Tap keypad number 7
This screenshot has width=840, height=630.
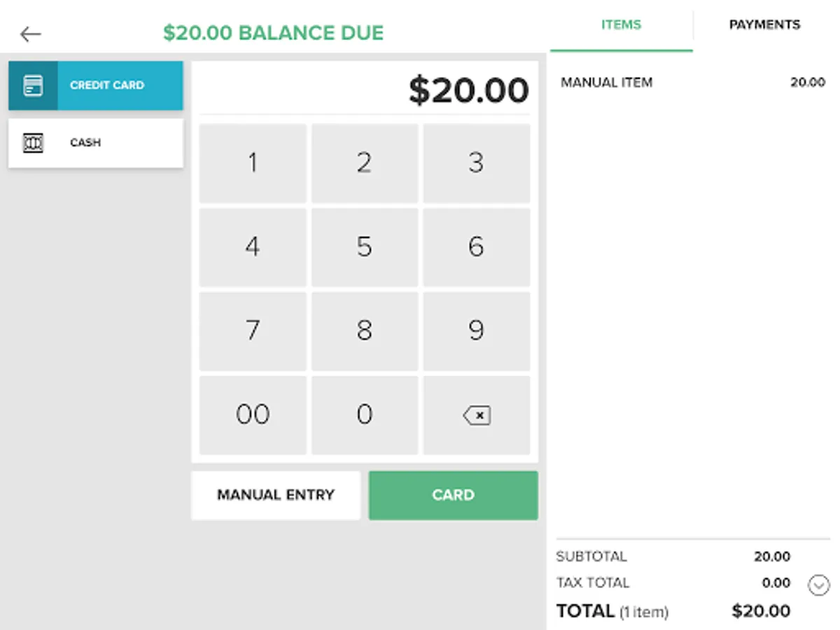pyautogui.click(x=253, y=330)
